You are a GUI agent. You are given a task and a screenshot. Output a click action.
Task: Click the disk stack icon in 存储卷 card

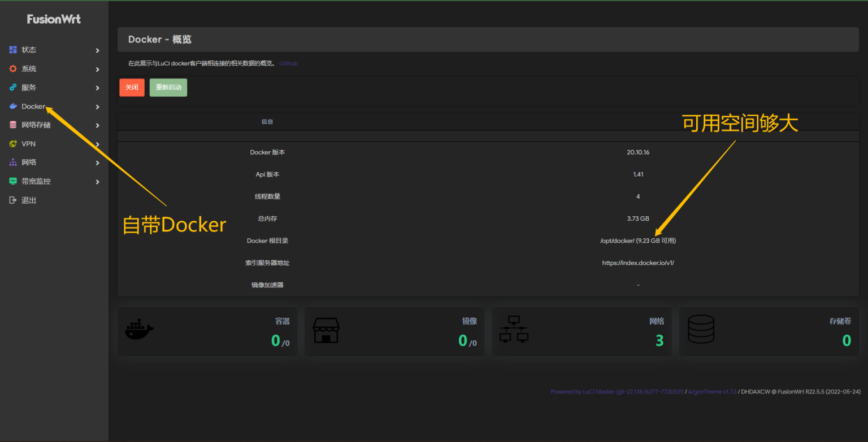point(701,330)
